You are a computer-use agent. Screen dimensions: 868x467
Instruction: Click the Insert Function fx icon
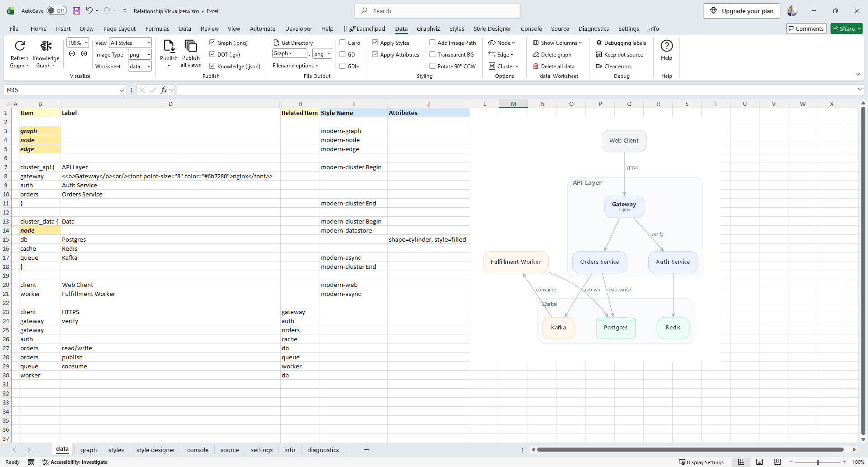[164, 90]
